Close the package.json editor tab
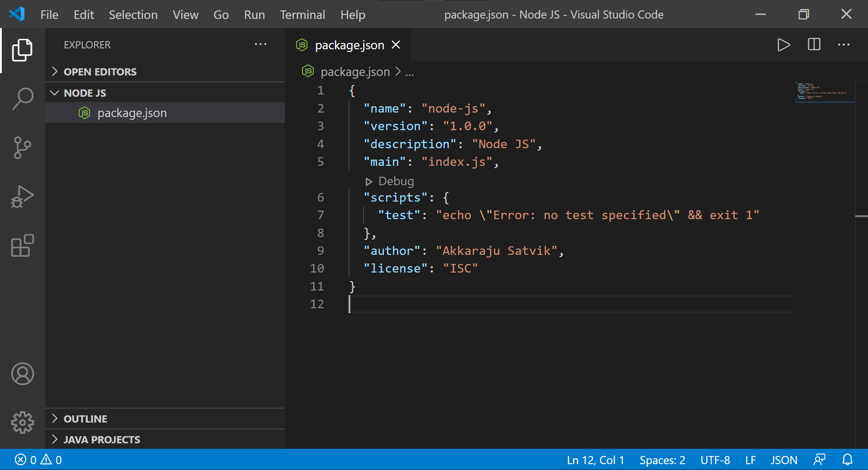Viewport: 868px width, 470px height. pos(396,45)
